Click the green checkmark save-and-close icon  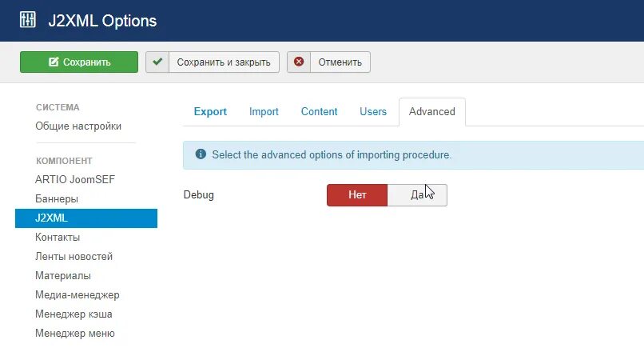click(x=157, y=62)
